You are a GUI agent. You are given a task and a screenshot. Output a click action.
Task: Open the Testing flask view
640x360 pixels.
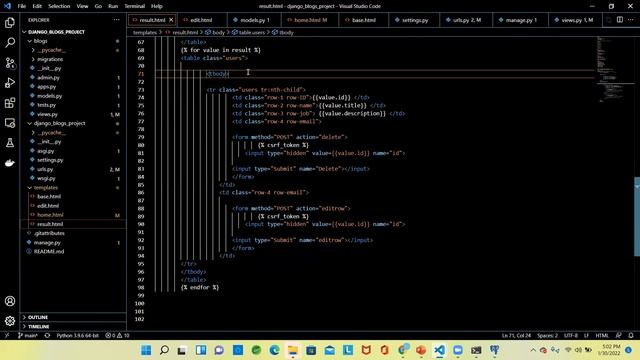point(10,143)
